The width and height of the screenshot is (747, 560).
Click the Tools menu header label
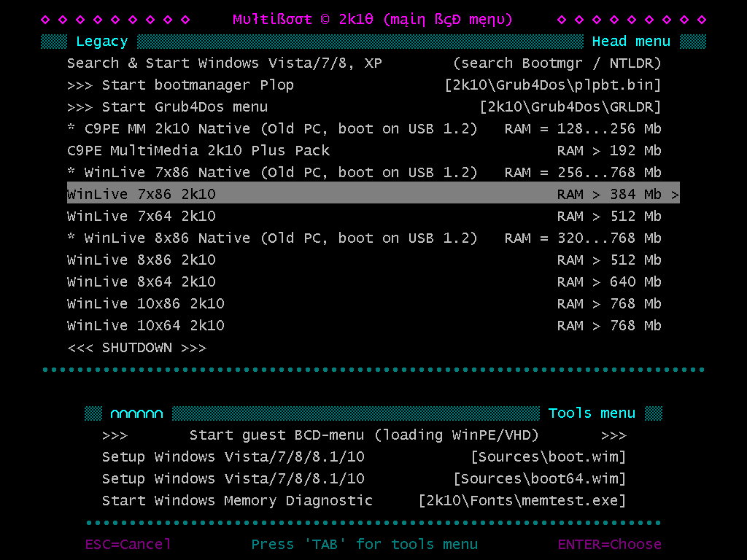592,413
